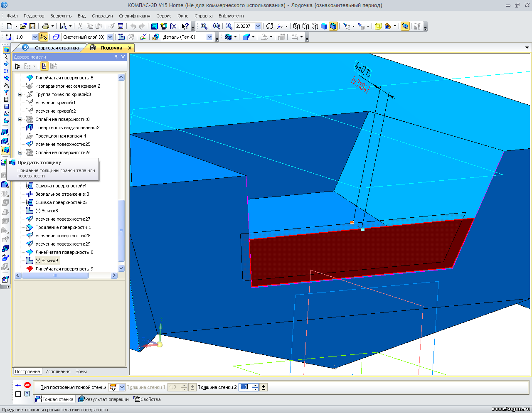Close the model tree panel
This screenshot has width=532, height=413.
pos(123,57)
